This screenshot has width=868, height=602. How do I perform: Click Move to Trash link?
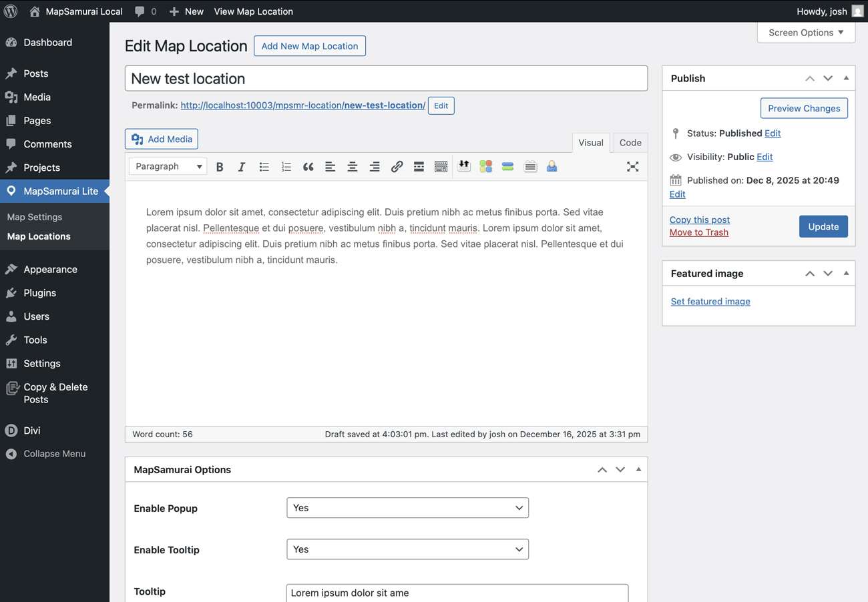[x=698, y=232]
